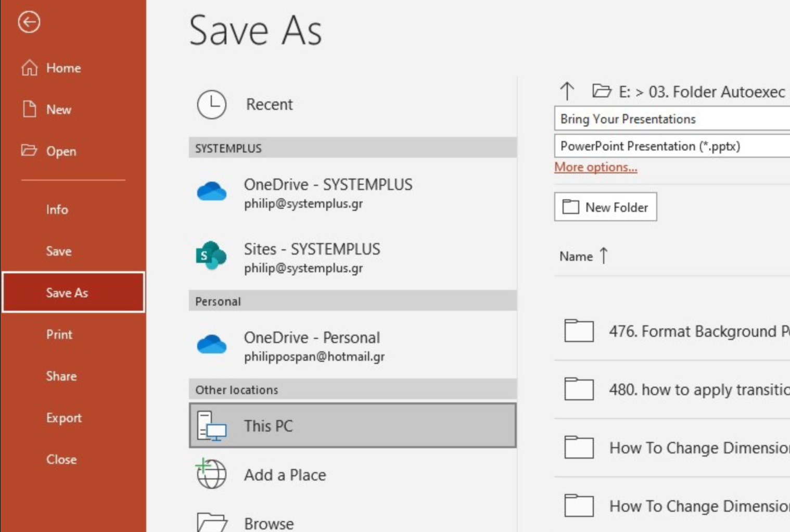
Task: Select This PC location
Action: (353, 425)
